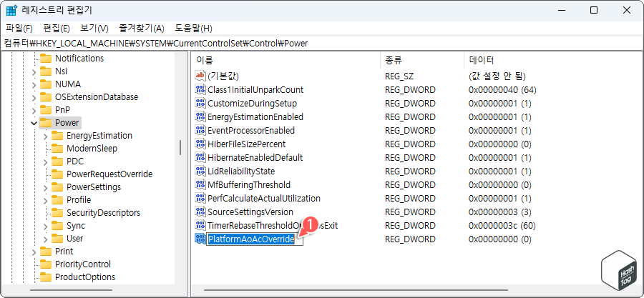Screen dimensions: 644x298
Task: Maximize the Registry Editor window
Action: pos(594,11)
